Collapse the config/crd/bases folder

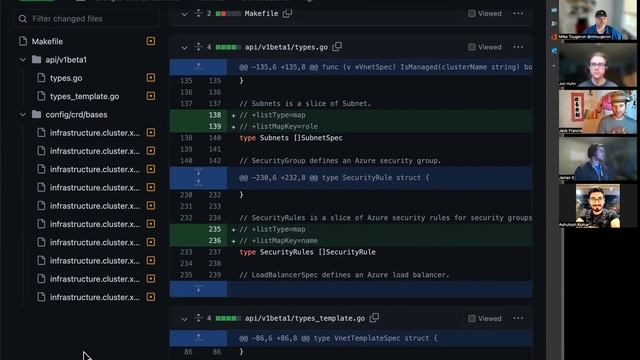(23, 115)
